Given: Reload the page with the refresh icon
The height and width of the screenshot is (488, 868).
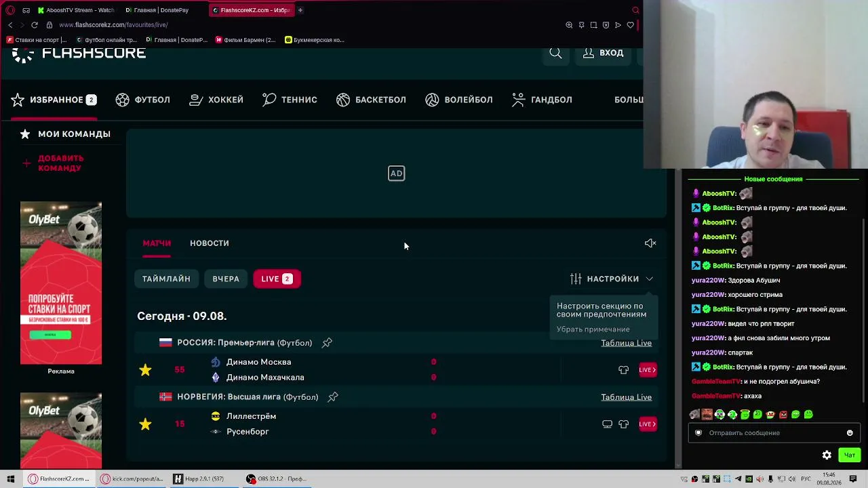Looking at the screenshot, I should pyautogui.click(x=35, y=25).
